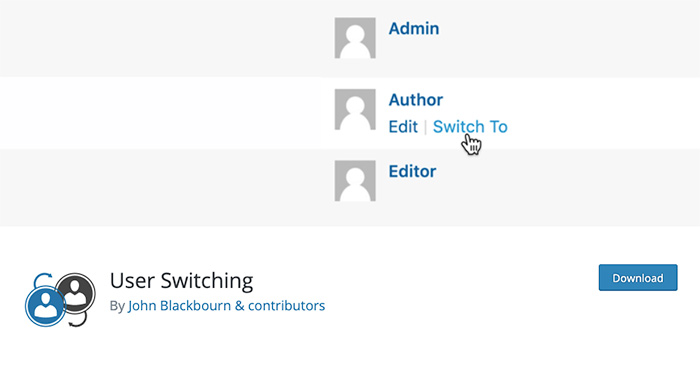700x374 pixels.
Task: Click Switch To under Author
Action: 470,127
